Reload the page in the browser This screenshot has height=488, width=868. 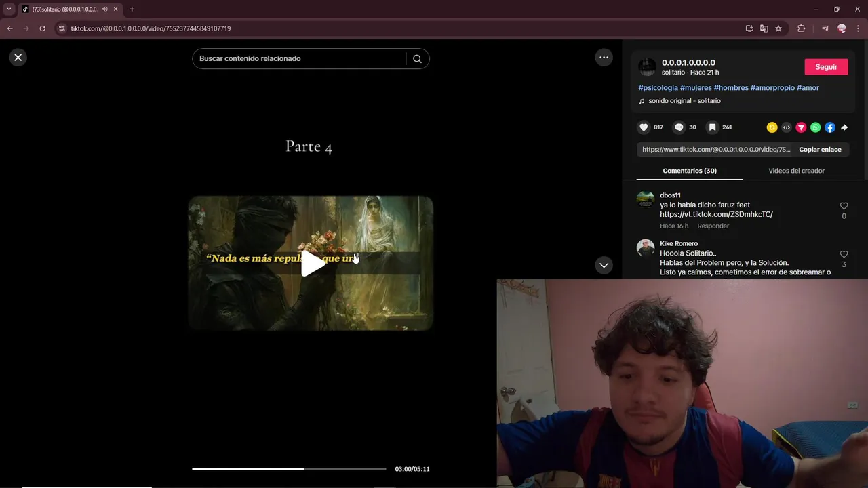(x=42, y=28)
